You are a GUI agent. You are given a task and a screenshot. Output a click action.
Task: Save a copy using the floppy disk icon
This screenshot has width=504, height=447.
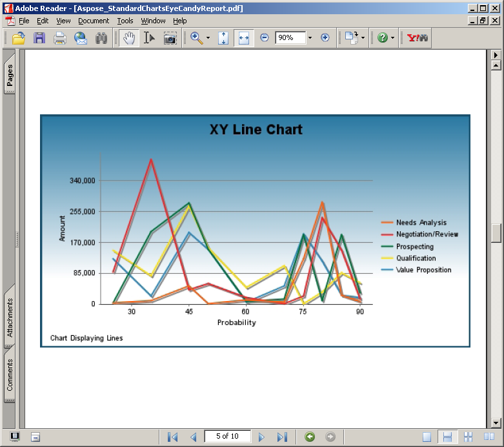[x=39, y=38]
